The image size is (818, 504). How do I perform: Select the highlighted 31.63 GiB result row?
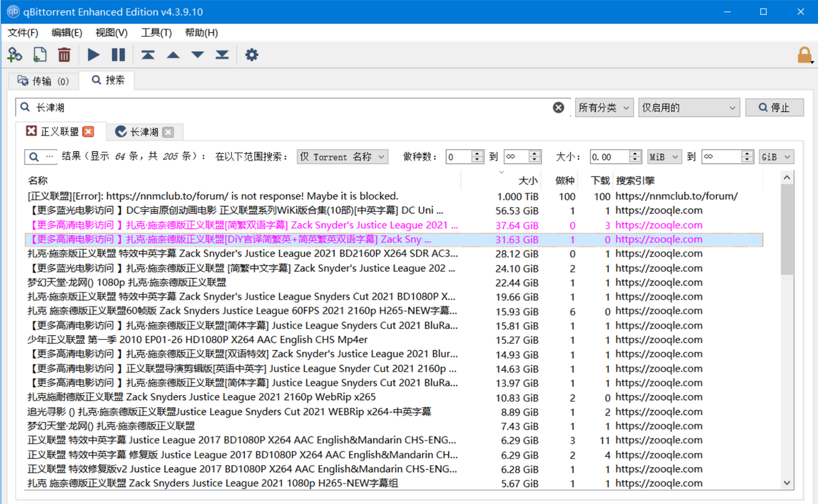click(394, 239)
